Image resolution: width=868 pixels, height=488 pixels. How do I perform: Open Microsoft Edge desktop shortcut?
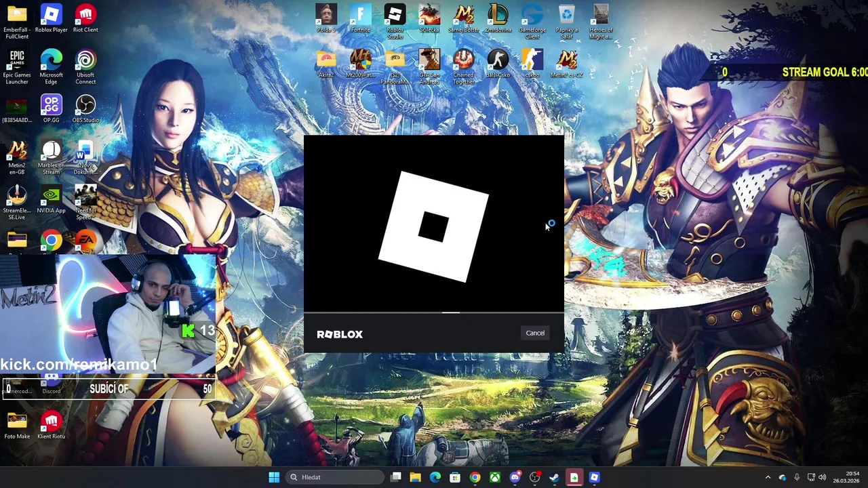(x=51, y=67)
